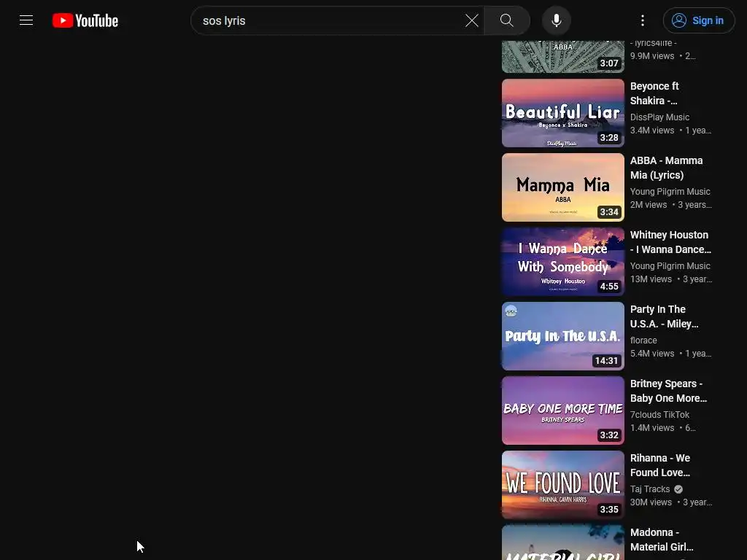This screenshot has width=747, height=560.
Task: Open 'Party In The U.S.A. - Miley' title
Action: (x=664, y=316)
